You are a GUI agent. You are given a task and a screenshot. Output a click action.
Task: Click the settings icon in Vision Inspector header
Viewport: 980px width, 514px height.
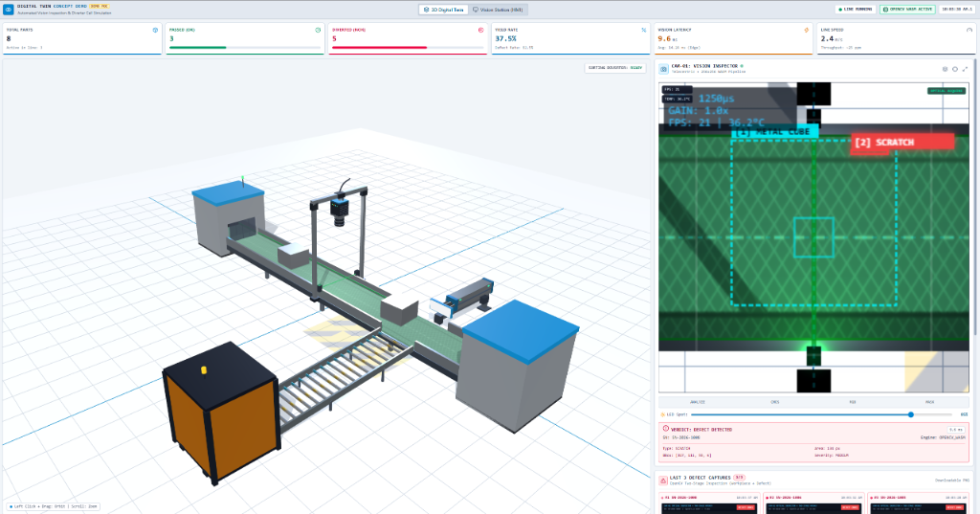pos(945,69)
